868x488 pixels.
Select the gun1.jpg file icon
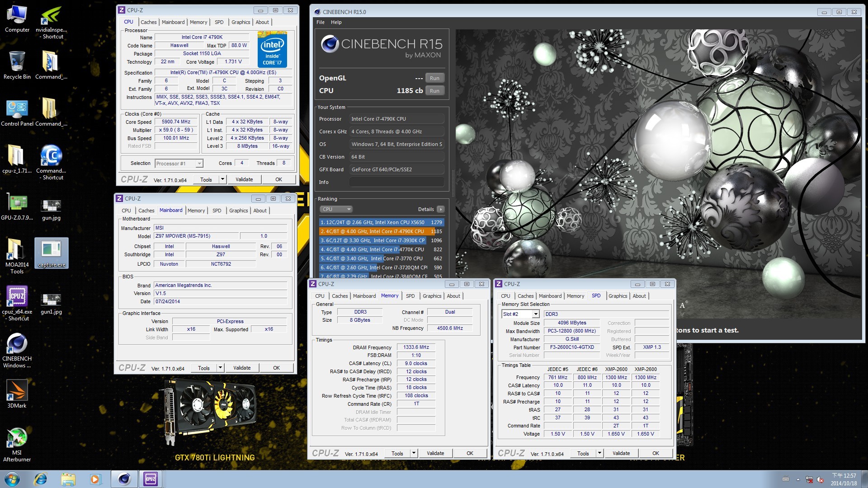pyautogui.click(x=51, y=303)
